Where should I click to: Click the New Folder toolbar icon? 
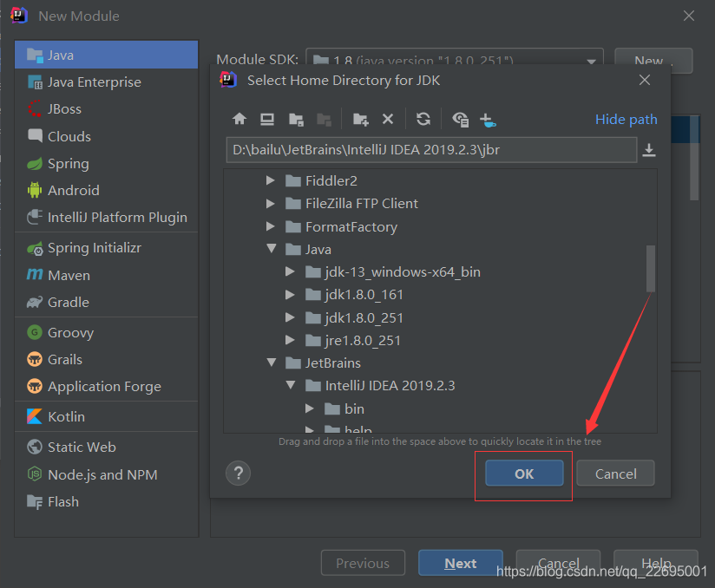(x=360, y=120)
